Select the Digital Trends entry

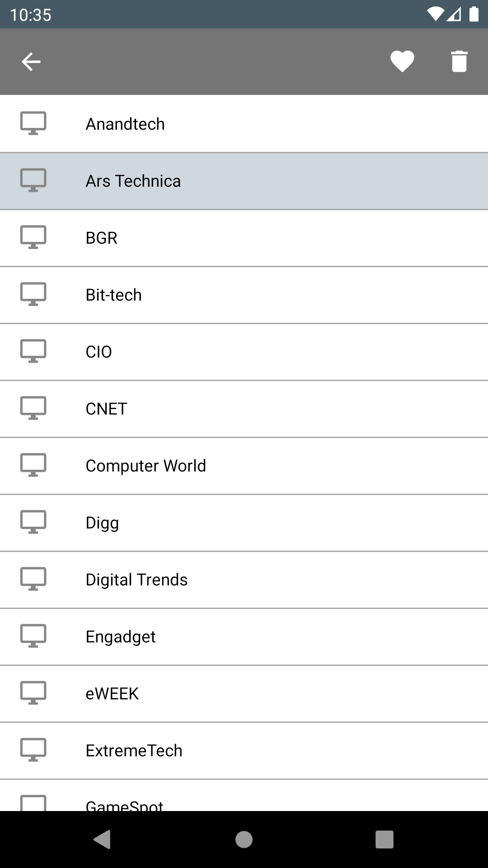[x=244, y=580]
